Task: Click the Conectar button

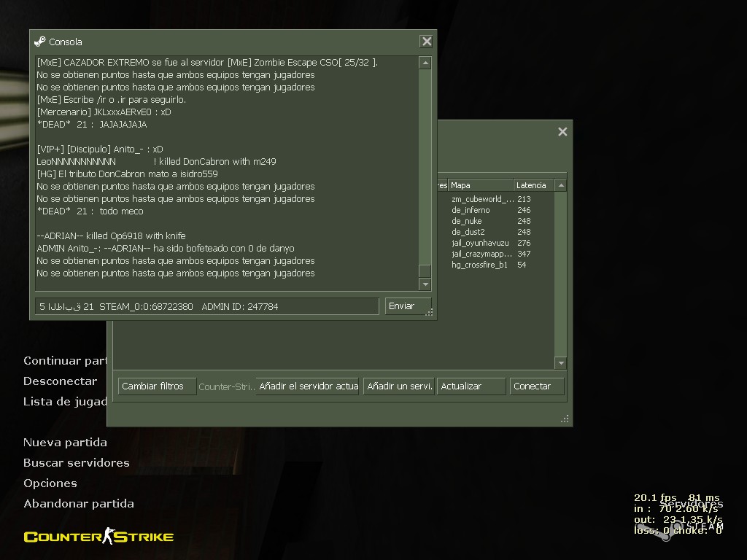Action: pyautogui.click(x=537, y=386)
